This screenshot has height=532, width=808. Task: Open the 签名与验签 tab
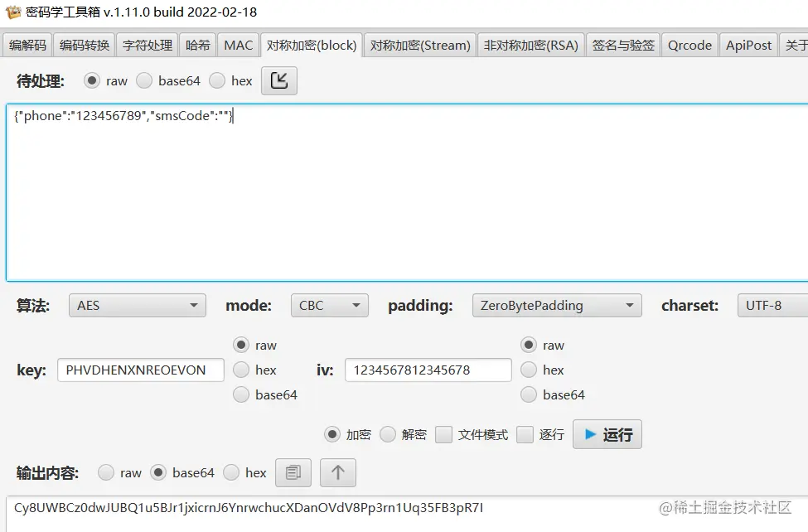click(x=623, y=46)
